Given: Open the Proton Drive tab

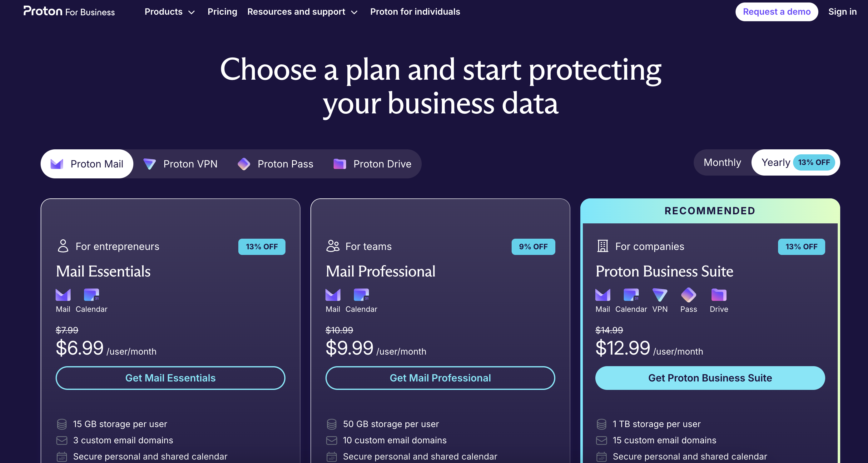Looking at the screenshot, I should tap(372, 164).
